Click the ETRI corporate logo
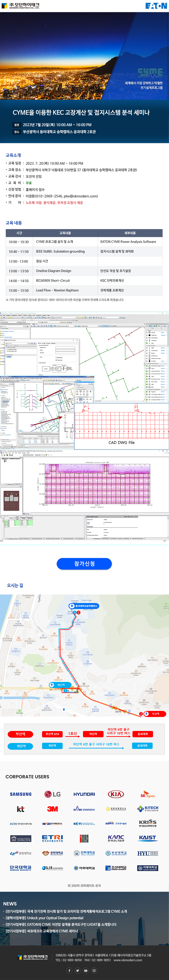The height and width of the screenshot is (980, 169). (53, 838)
